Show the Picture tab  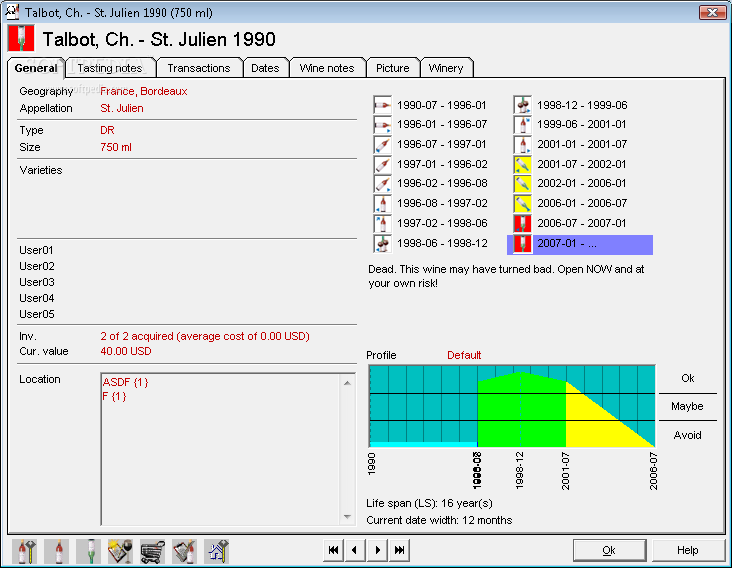point(393,68)
